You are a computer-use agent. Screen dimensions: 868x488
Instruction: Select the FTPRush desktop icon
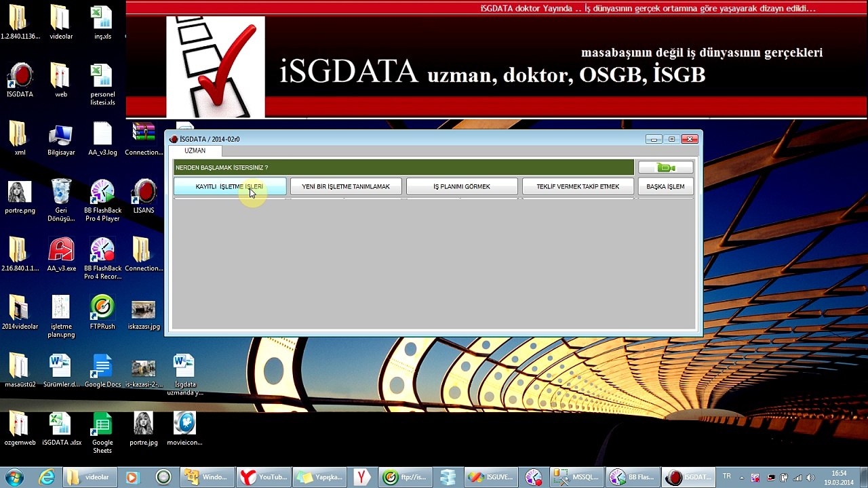coord(102,312)
